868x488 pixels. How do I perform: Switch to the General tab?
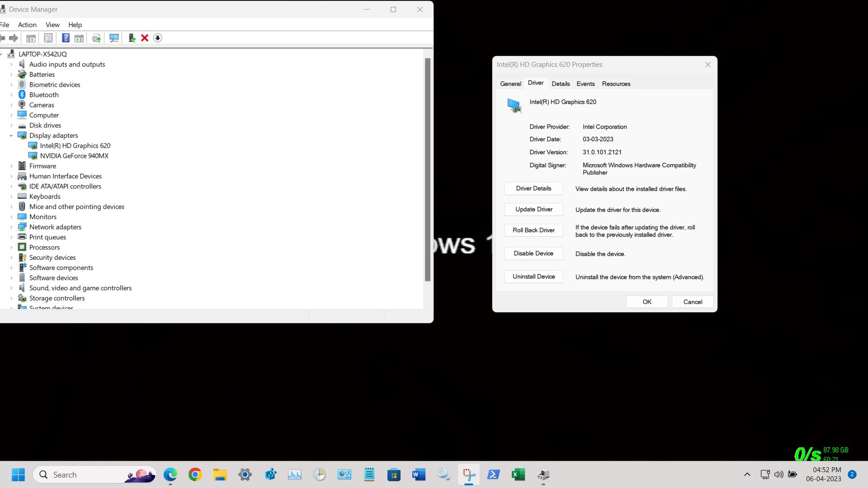coord(511,84)
